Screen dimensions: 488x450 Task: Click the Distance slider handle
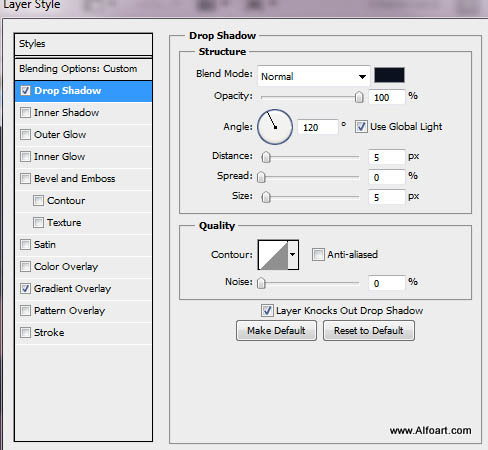(266, 157)
